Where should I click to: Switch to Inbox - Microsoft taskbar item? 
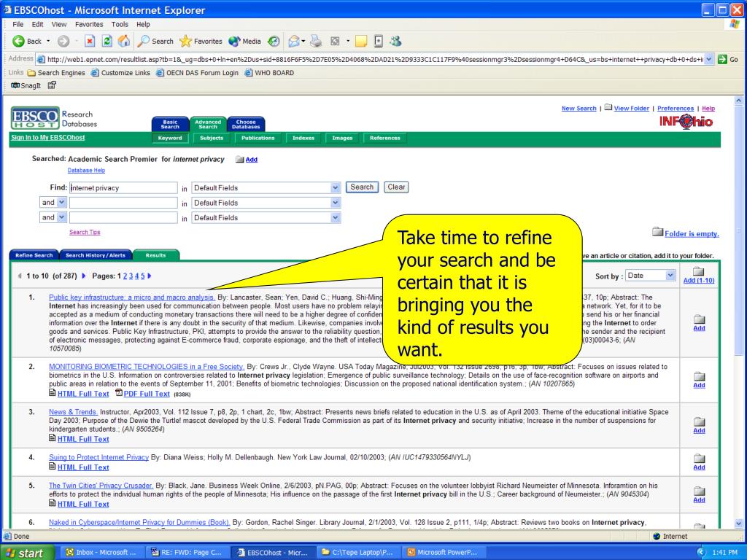pyautogui.click(x=101, y=553)
